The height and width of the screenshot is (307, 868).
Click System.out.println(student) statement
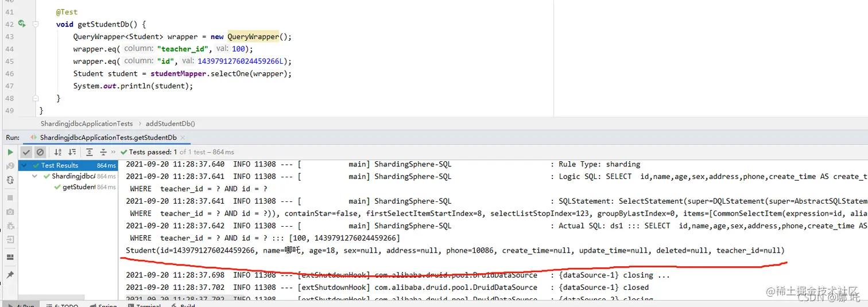[133, 86]
